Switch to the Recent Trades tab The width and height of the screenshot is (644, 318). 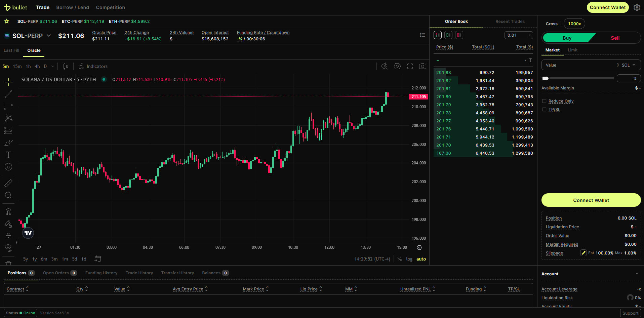[510, 22]
